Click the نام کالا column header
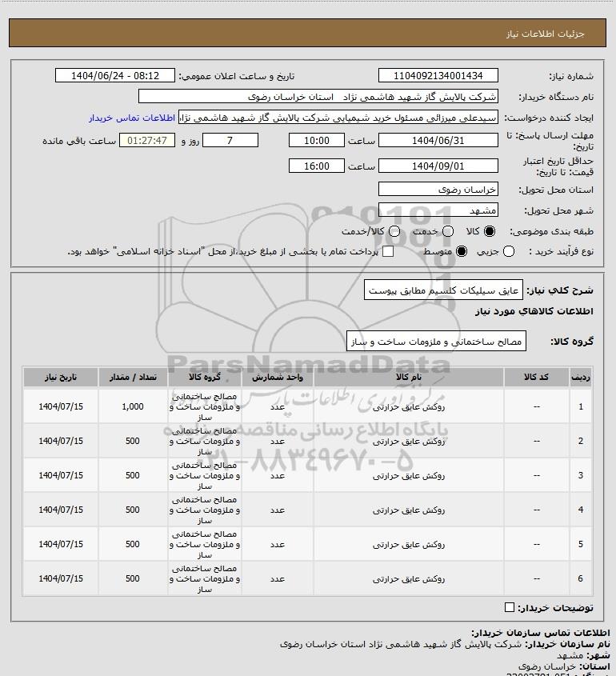The image size is (616, 676). [409, 378]
